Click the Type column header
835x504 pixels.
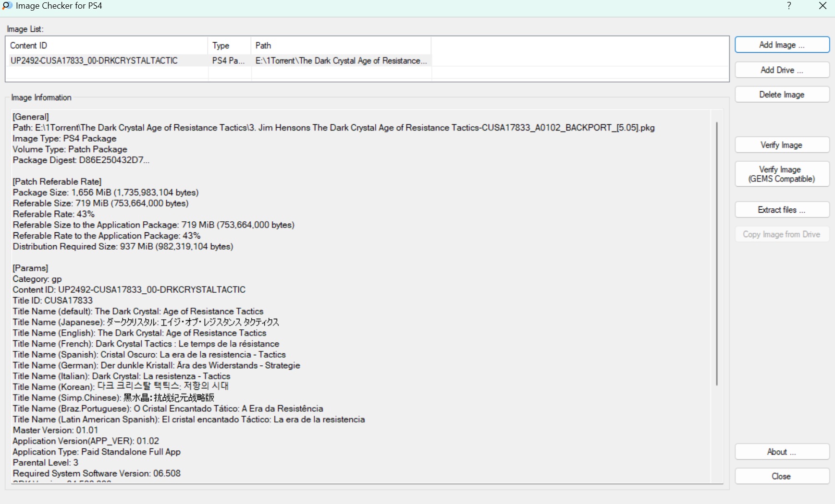(229, 46)
